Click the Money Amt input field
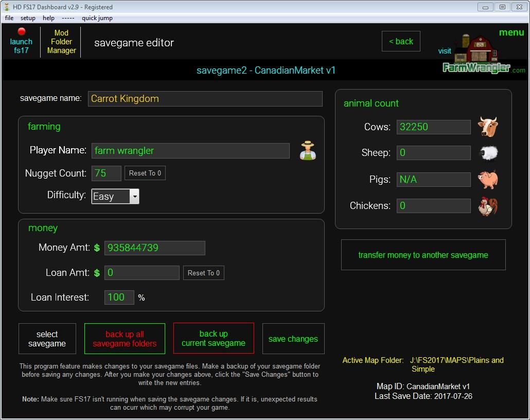The height and width of the screenshot is (420, 530). (x=154, y=248)
